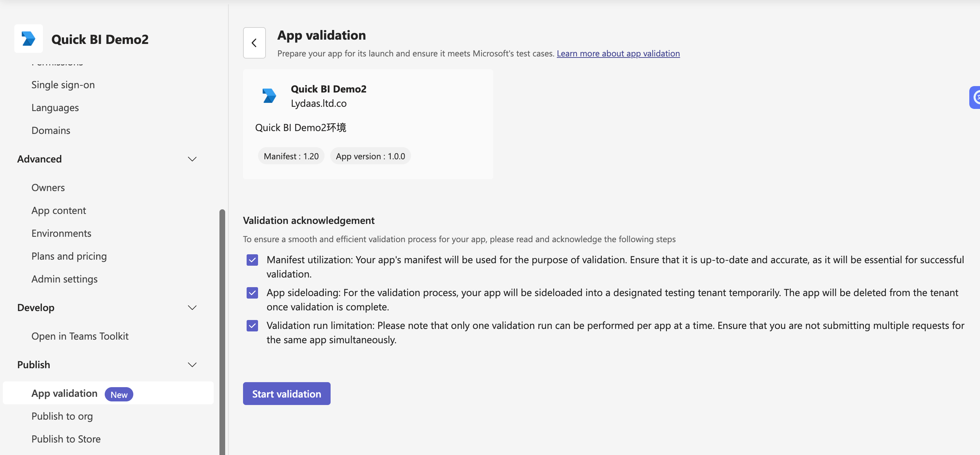Select Open in Teams Toolkit
Screen dimensions: 980x455
(x=80, y=336)
